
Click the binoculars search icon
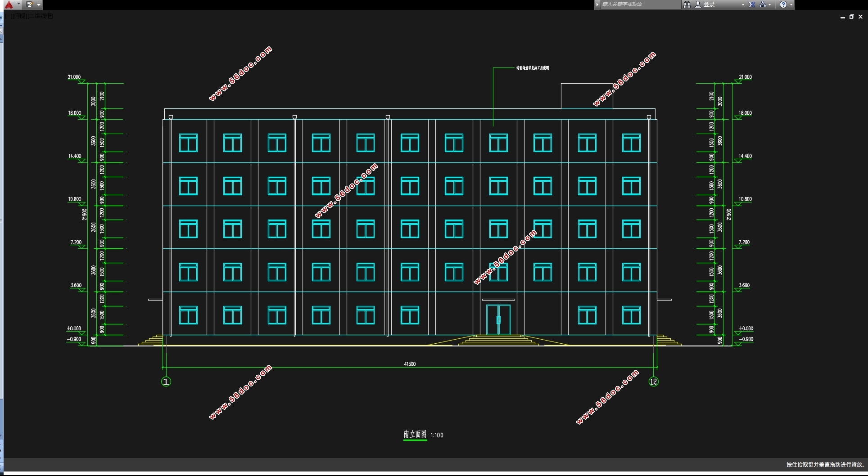[687, 4]
